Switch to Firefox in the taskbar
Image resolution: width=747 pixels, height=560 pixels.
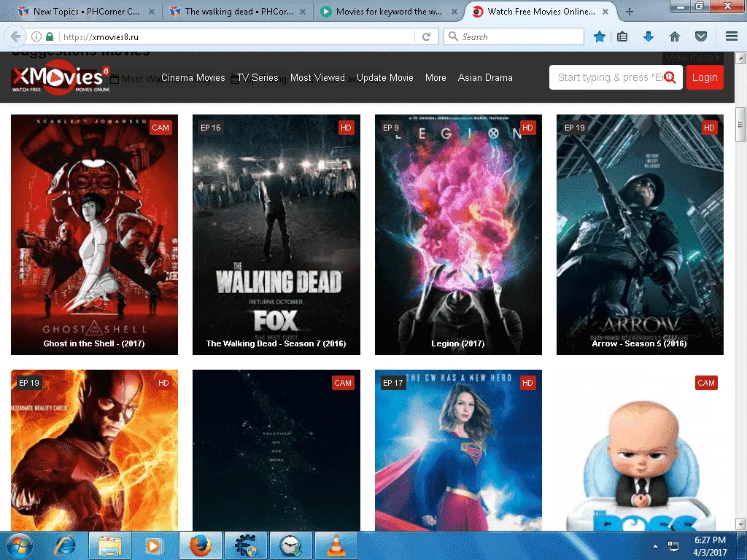click(200, 545)
